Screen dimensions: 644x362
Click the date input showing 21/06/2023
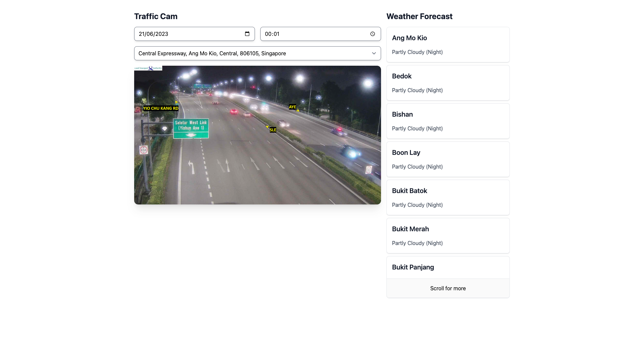(188, 34)
